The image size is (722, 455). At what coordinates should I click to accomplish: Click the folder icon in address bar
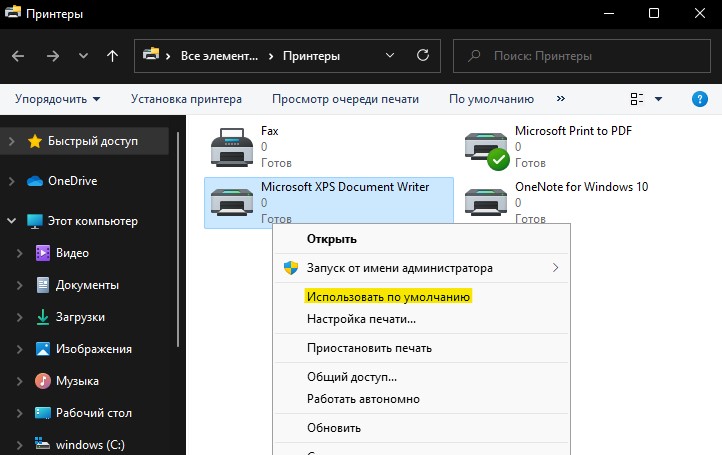point(151,54)
